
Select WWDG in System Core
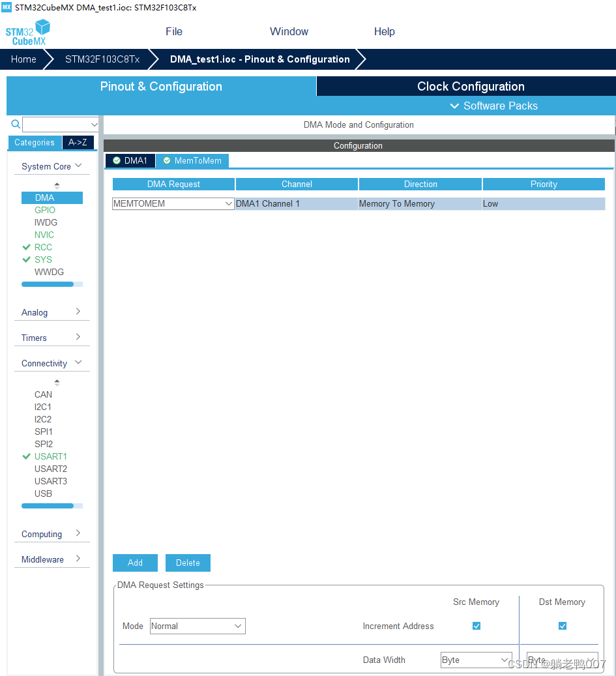tap(49, 272)
